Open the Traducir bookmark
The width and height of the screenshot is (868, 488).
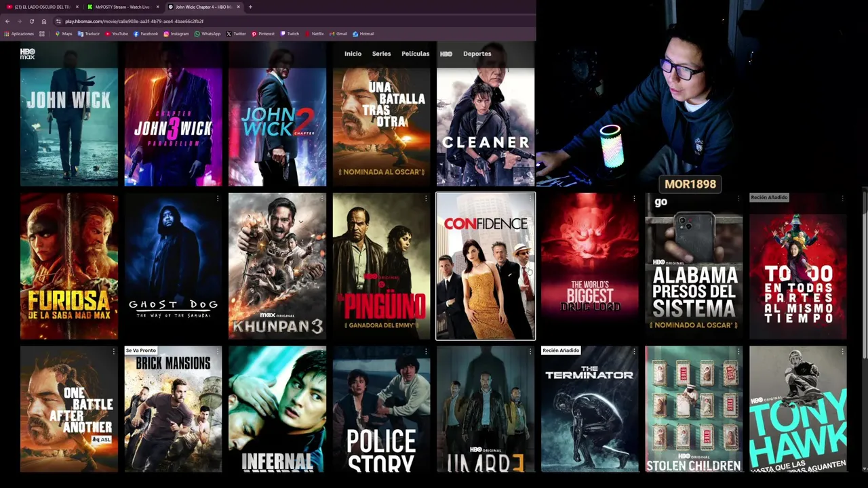pyautogui.click(x=89, y=33)
